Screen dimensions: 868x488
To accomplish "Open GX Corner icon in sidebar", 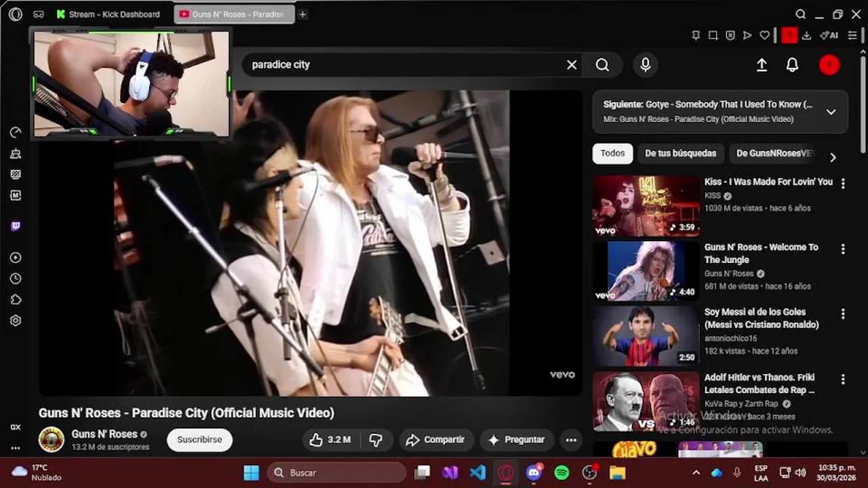I will point(16,427).
